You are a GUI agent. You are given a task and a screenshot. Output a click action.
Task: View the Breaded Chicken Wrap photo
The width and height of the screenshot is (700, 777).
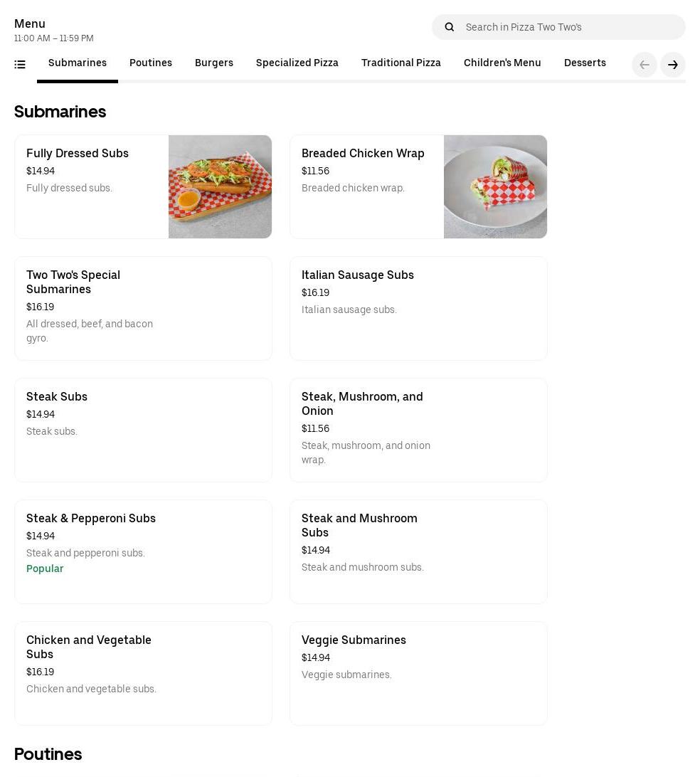(495, 186)
